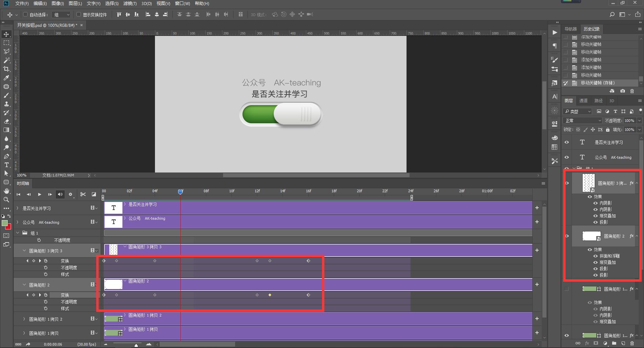Image resolution: width=644 pixels, height=348 pixels.
Task: Delete the current history state
Action: (632, 91)
